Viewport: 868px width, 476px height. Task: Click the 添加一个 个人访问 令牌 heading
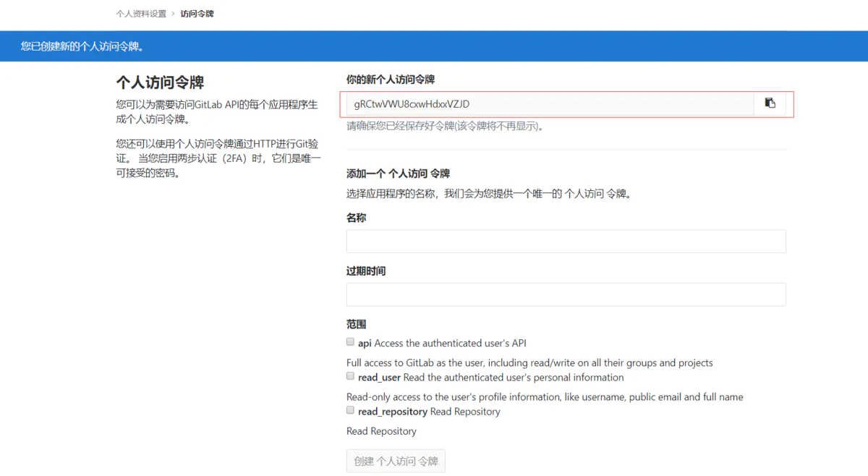coord(398,174)
